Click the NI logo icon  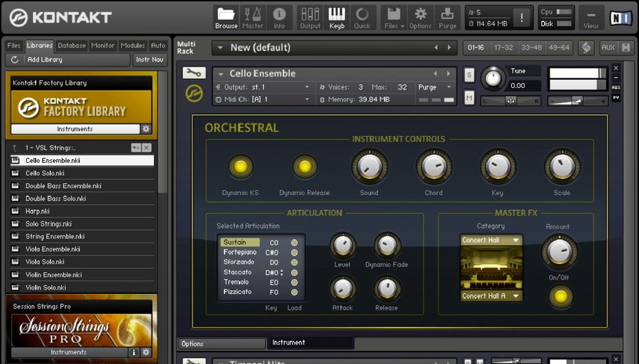[620, 18]
